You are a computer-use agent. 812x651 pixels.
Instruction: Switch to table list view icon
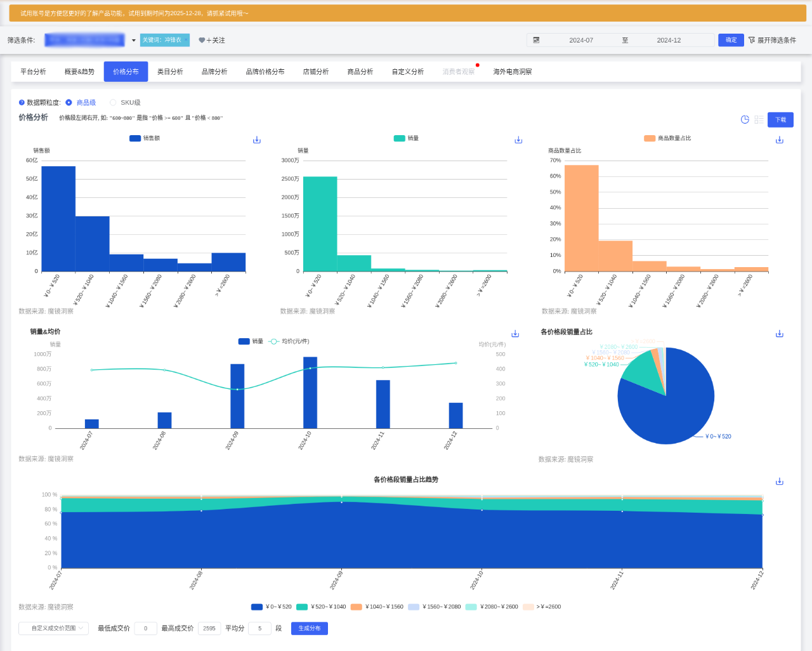pos(759,119)
